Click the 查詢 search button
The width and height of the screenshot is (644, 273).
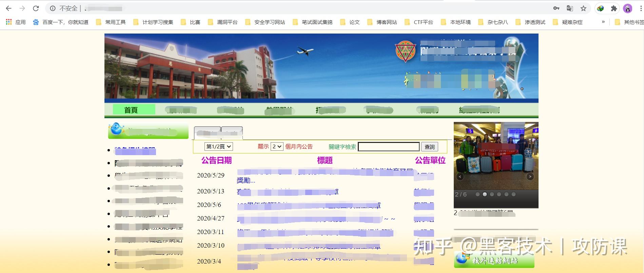430,147
